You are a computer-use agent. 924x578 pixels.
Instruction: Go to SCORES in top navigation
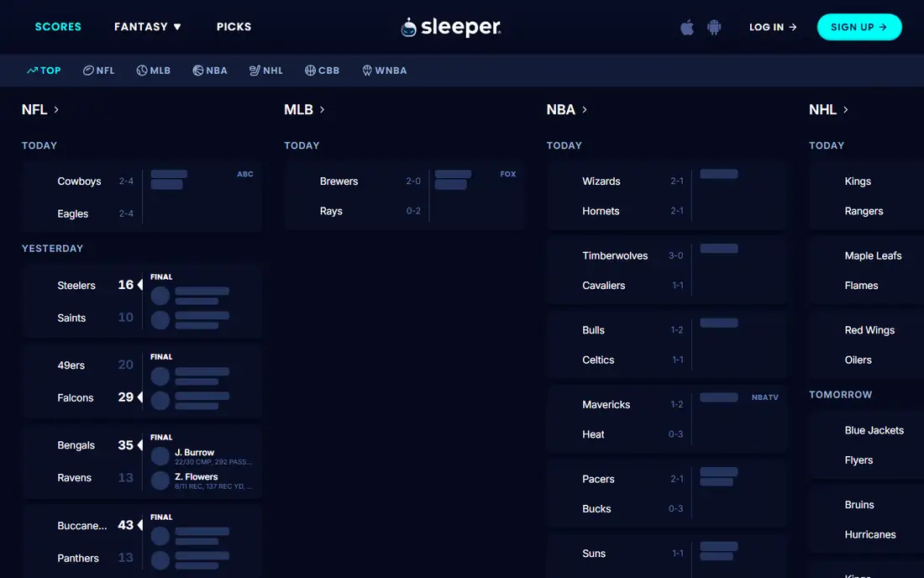coord(58,27)
